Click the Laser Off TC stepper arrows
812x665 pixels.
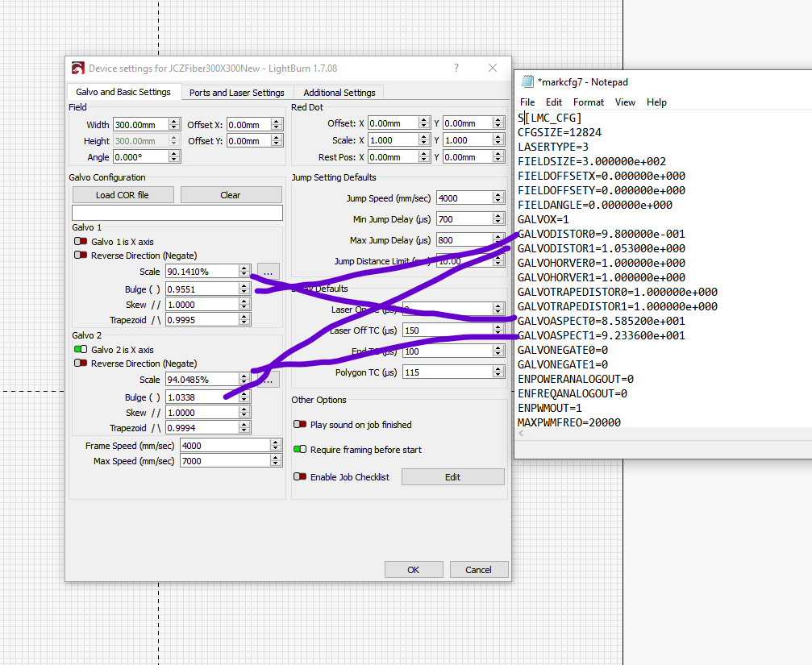tap(498, 330)
